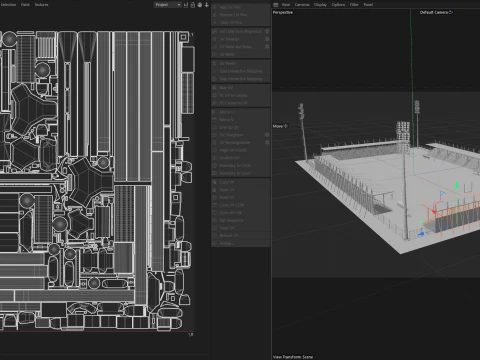This screenshot has width=480, height=360.
Task: Click the Stop Interactive Mapping icon
Action: click(215, 79)
